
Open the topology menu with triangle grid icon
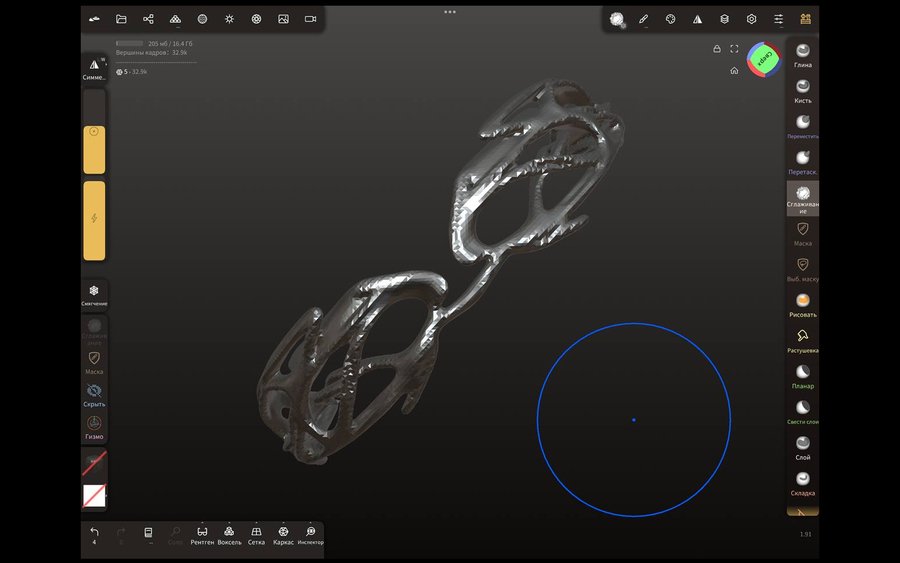(x=175, y=19)
